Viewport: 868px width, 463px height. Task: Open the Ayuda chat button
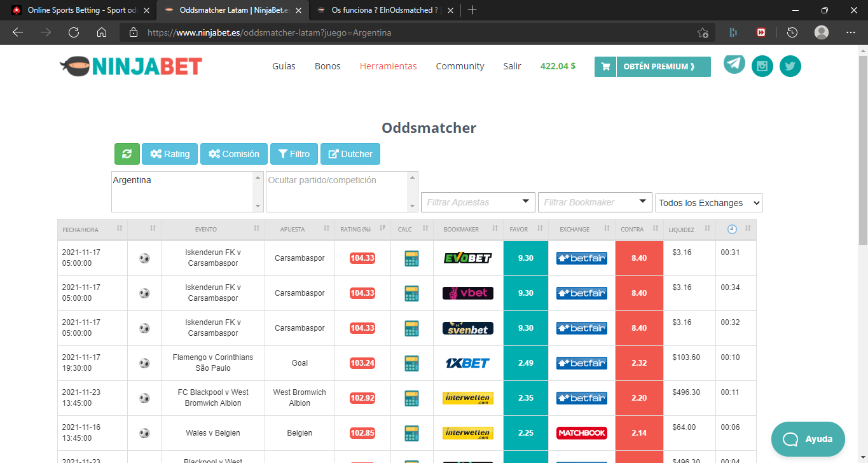pyautogui.click(x=808, y=439)
